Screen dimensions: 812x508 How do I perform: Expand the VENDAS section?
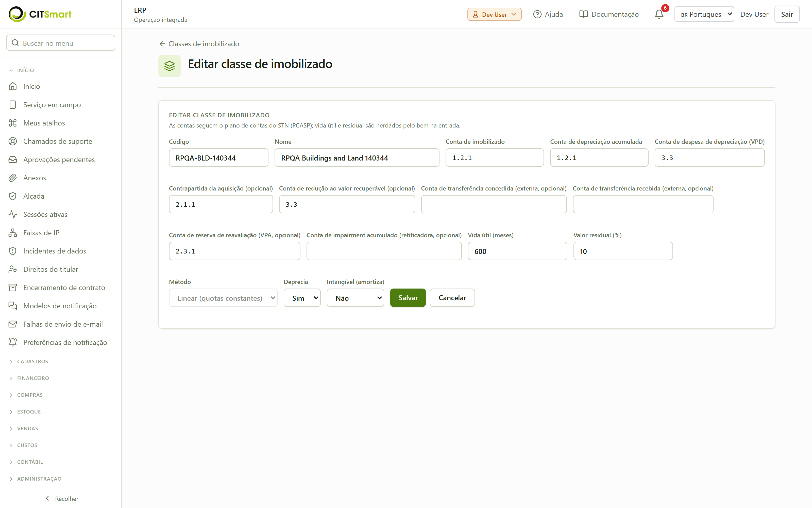click(60, 429)
